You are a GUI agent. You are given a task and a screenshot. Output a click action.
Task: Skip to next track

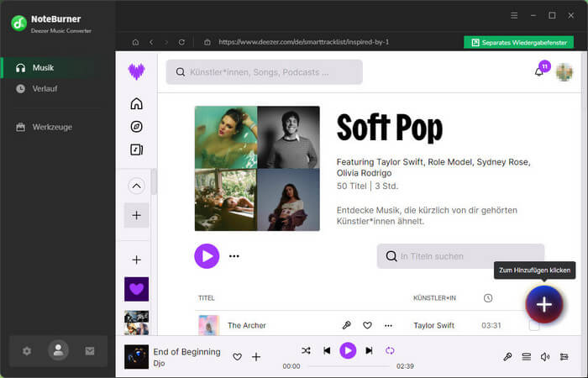coord(369,350)
